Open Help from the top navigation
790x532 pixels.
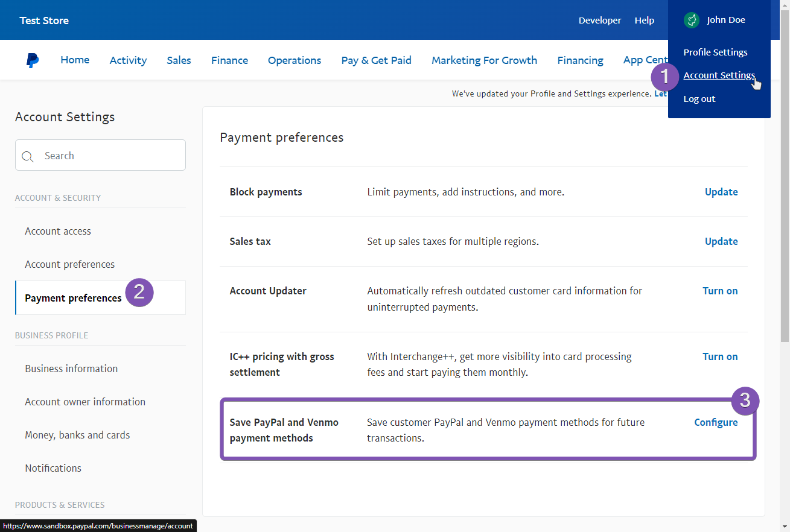(x=644, y=20)
